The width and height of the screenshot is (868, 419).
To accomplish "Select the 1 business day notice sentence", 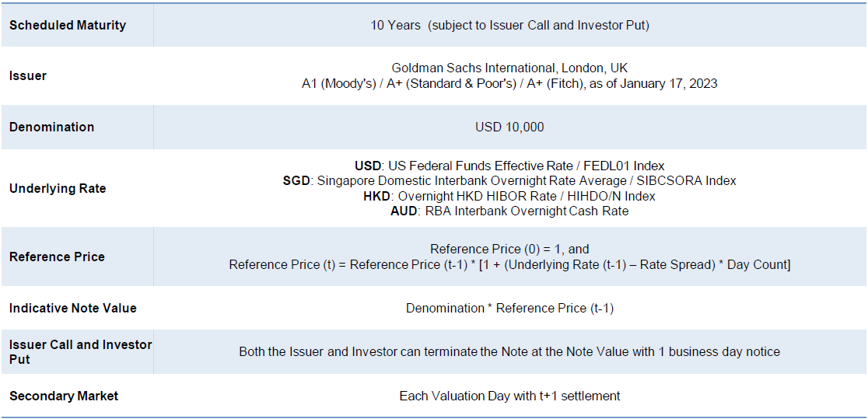I will point(509,351).
